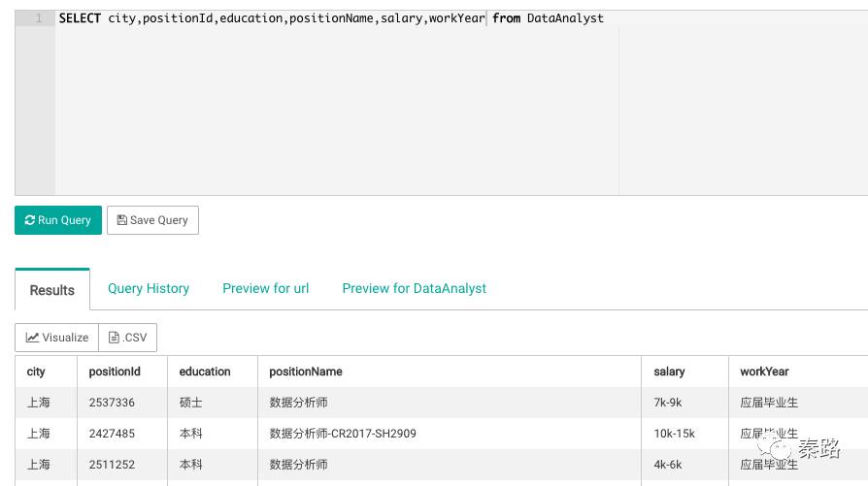
Task: Click the education column header
Action: [205, 372]
